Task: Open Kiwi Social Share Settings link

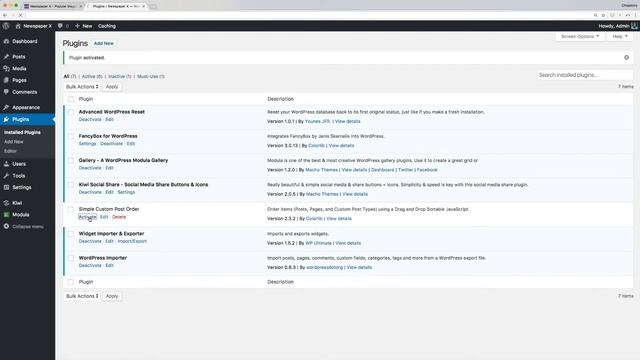Action: point(126,192)
